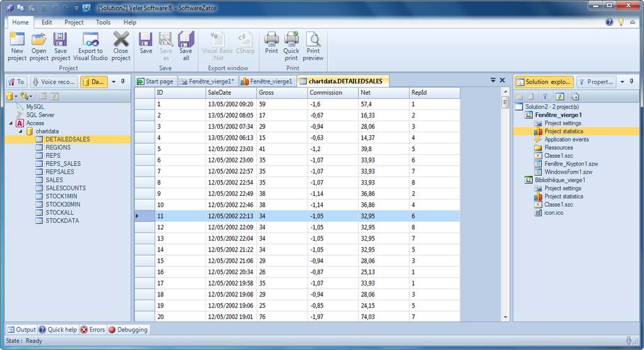
Task: Open a project with Open project
Action: click(39, 46)
